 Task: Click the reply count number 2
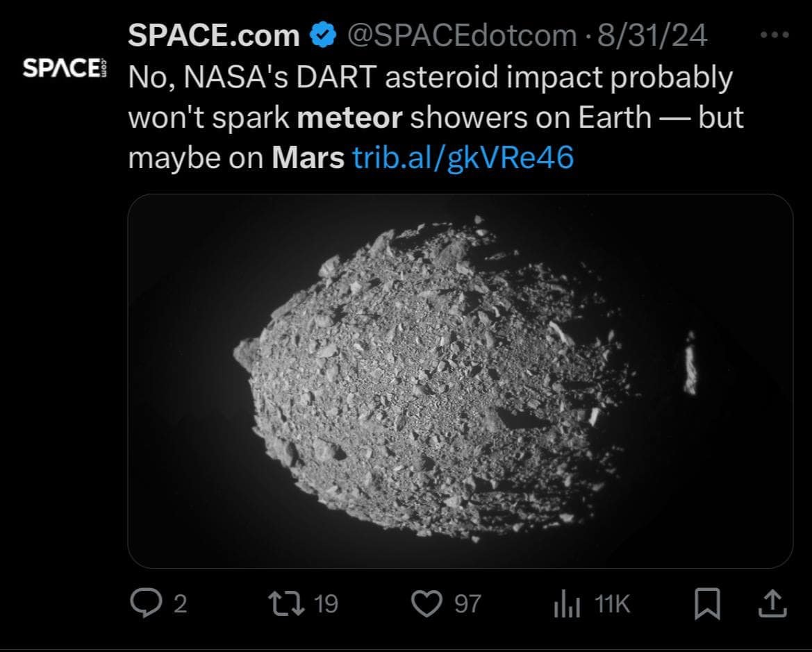pyautogui.click(x=180, y=604)
